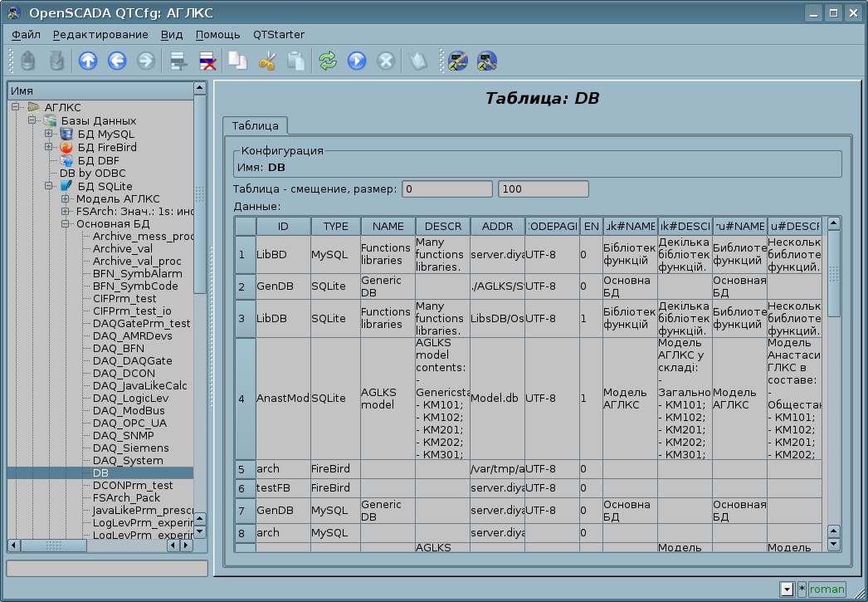The width and height of the screenshot is (868, 602).
Task: Refresh the page with green arrows icon
Action: tap(328, 61)
